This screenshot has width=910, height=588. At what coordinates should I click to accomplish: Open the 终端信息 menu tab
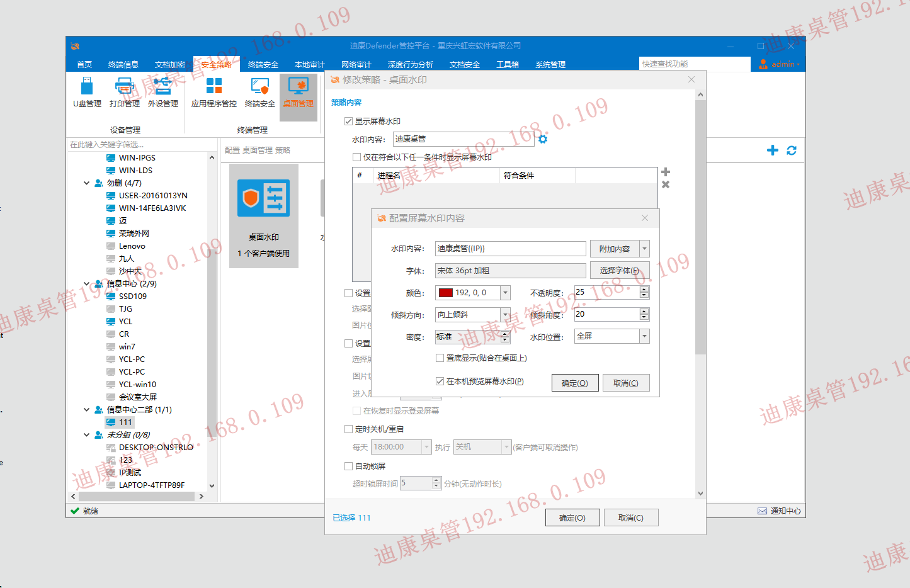[x=123, y=64]
